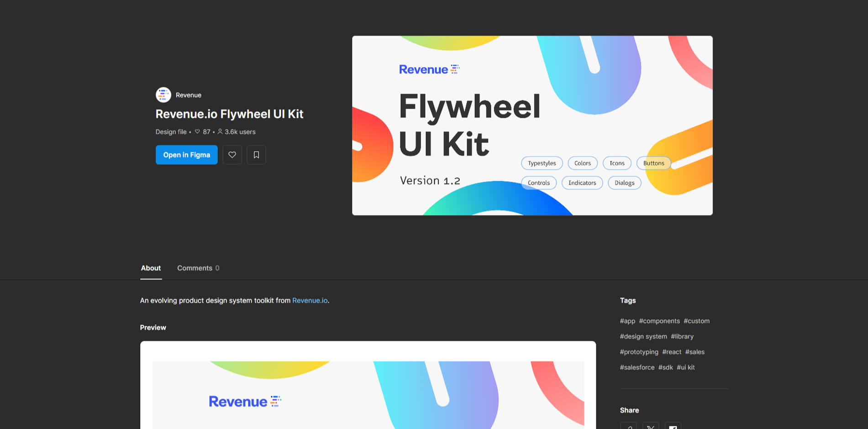
Task: Select the #salesforce tag
Action: [x=637, y=367]
